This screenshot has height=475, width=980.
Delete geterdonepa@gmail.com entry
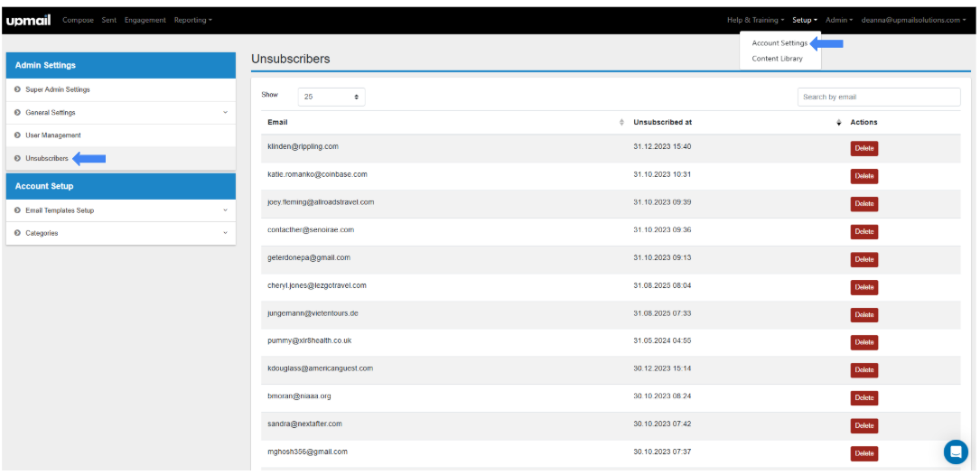point(863,259)
